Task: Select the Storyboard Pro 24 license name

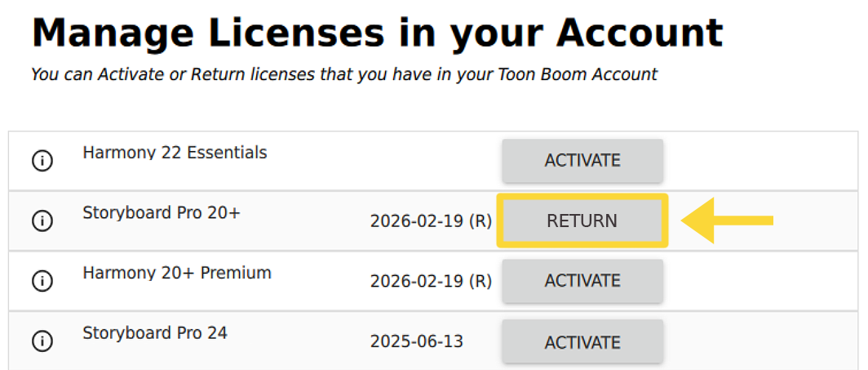Action: (x=155, y=333)
